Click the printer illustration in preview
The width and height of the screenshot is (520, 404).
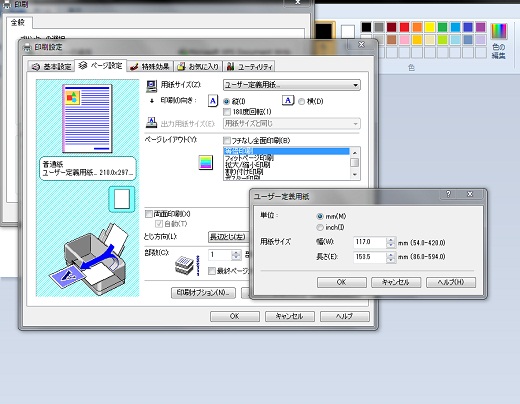(90, 259)
